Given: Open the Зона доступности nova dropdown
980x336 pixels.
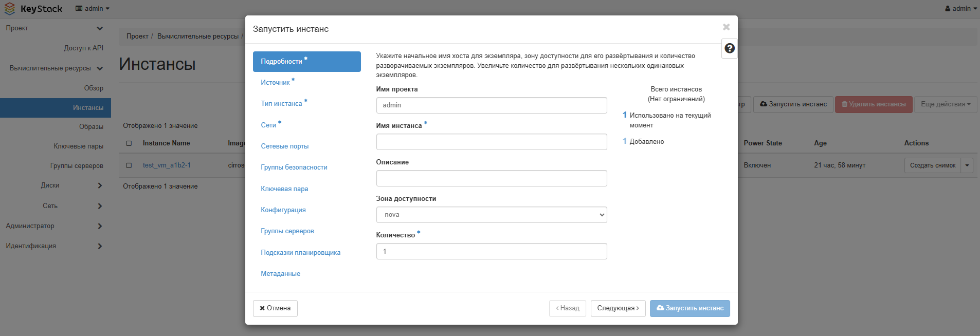Looking at the screenshot, I should pyautogui.click(x=491, y=215).
